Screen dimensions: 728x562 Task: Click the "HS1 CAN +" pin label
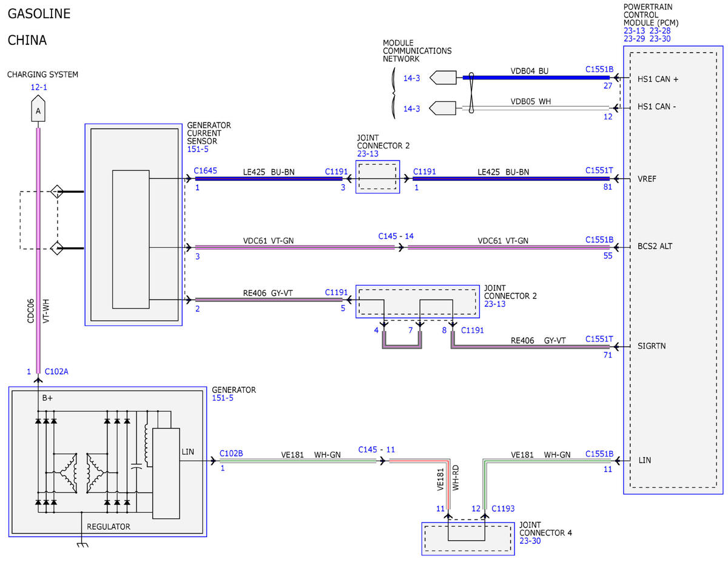[658, 79]
